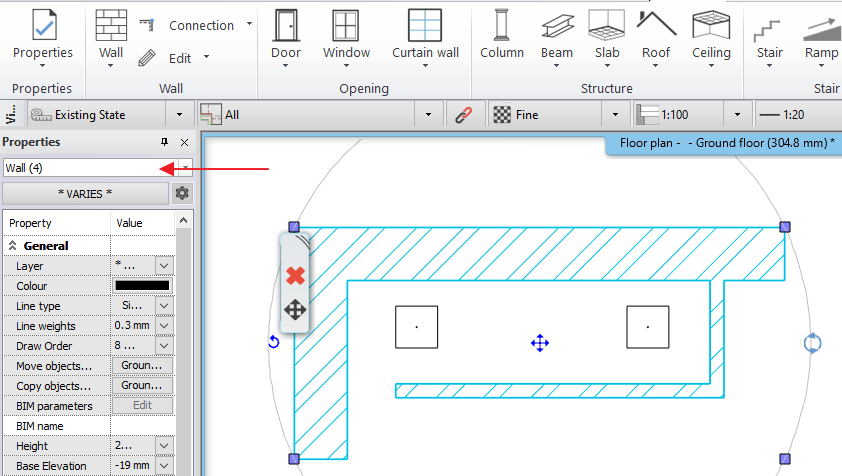Select the Beam tool
The image size is (842, 476).
point(557,39)
